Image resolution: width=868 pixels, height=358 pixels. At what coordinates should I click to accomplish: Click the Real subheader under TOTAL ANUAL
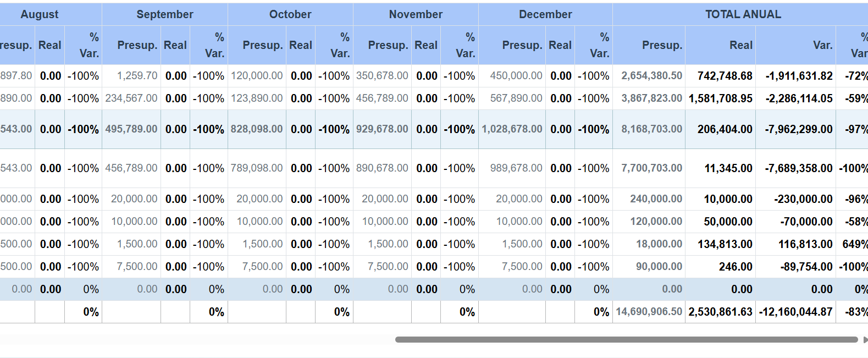pos(740,45)
